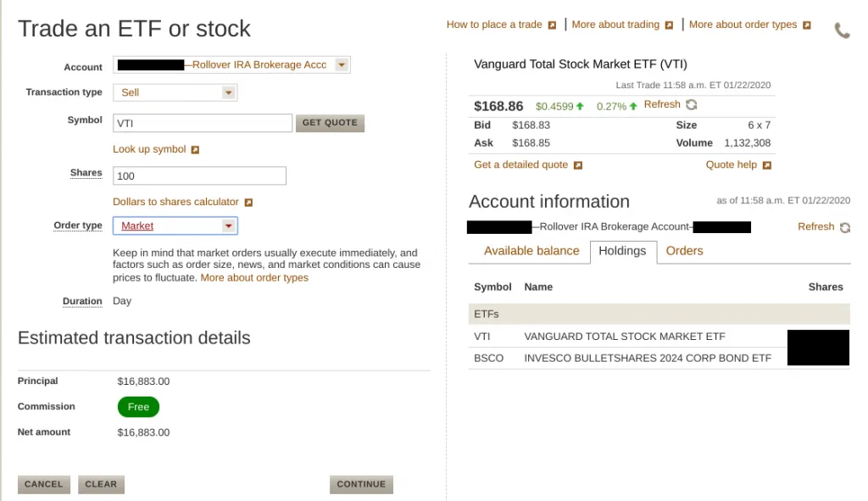Click CONTINUE to proceed with the order
868x501 pixels.
click(x=361, y=484)
